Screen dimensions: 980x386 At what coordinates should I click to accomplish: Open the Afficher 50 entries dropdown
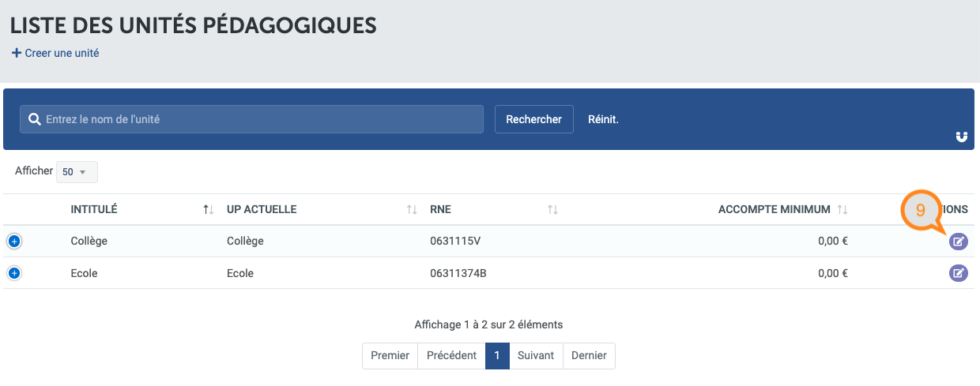77,172
